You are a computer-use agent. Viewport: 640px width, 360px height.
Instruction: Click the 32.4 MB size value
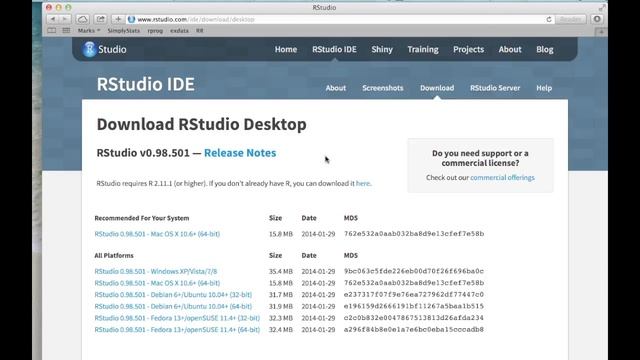tap(280, 329)
